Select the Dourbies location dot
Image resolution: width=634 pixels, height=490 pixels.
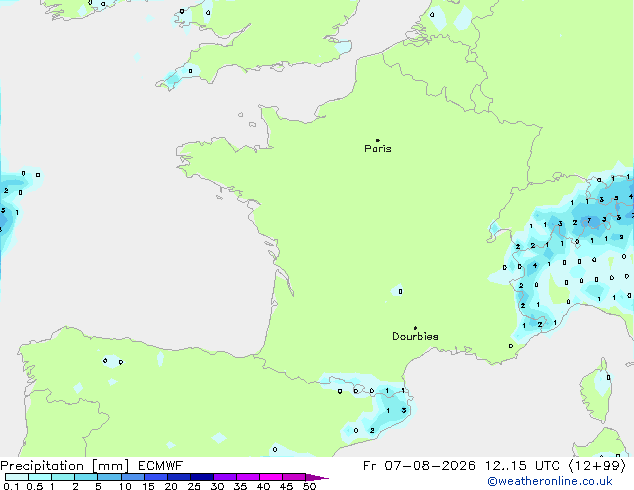point(415,328)
